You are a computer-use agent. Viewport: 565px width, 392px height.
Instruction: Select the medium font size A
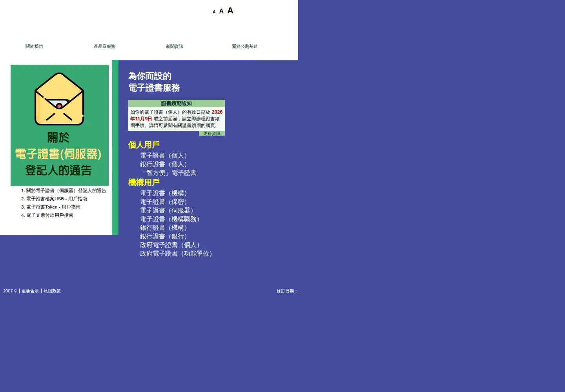pos(221,11)
